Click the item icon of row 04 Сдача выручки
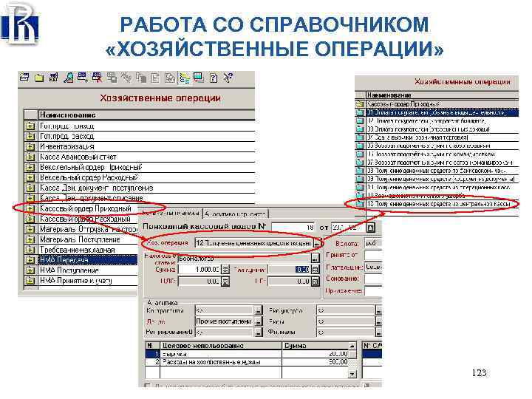 360,137
